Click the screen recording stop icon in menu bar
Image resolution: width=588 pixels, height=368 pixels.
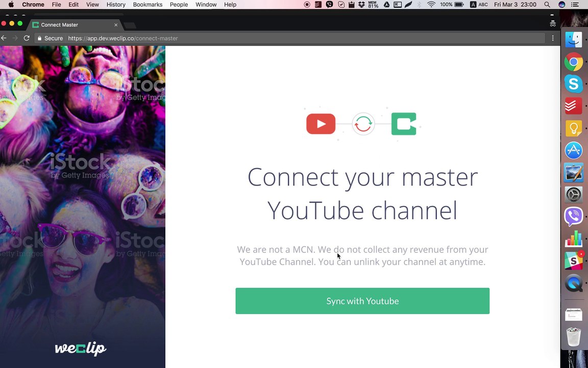(x=307, y=5)
